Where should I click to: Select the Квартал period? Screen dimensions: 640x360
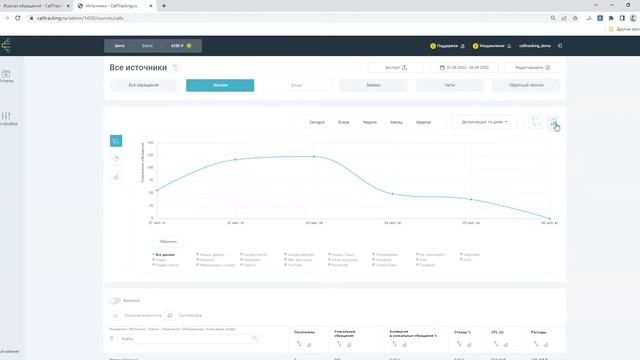(x=423, y=122)
